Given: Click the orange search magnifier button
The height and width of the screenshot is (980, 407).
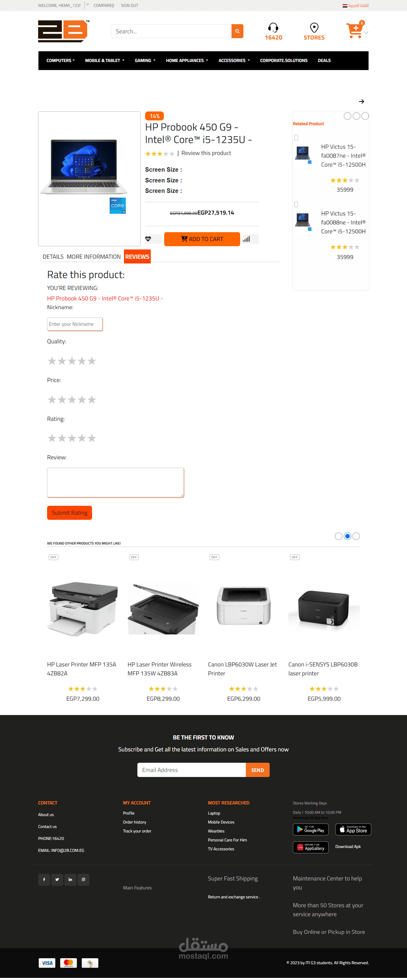Looking at the screenshot, I should point(237,31).
